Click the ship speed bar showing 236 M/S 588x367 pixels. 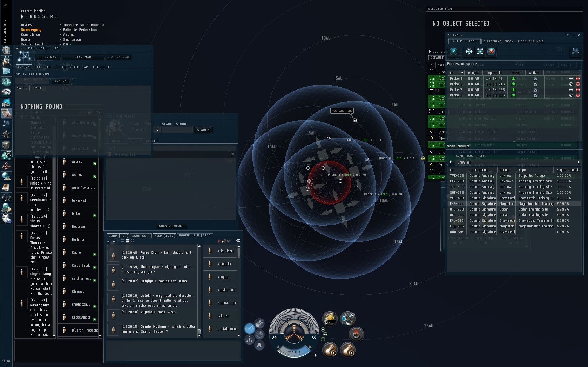[x=294, y=352]
